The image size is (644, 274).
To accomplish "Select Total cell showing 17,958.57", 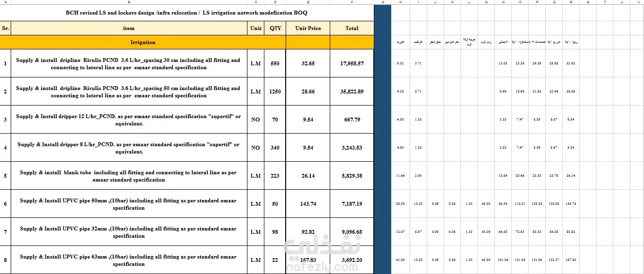I will pyautogui.click(x=352, y=63).
